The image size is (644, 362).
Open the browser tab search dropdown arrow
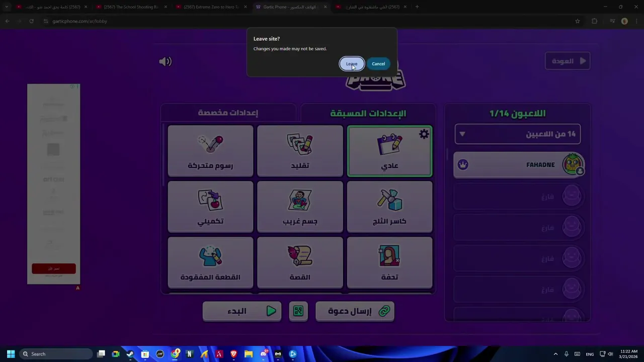[x=7, y=7]
